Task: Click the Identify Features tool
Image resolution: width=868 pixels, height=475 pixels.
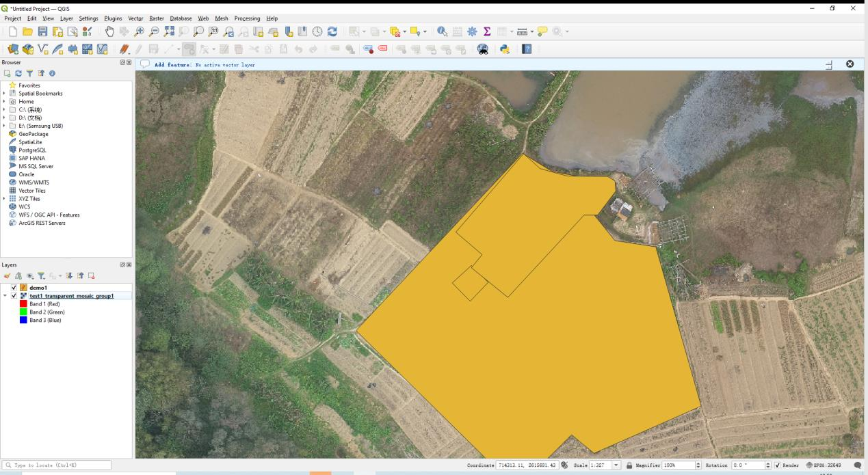Action: click(x=442, y=31)
